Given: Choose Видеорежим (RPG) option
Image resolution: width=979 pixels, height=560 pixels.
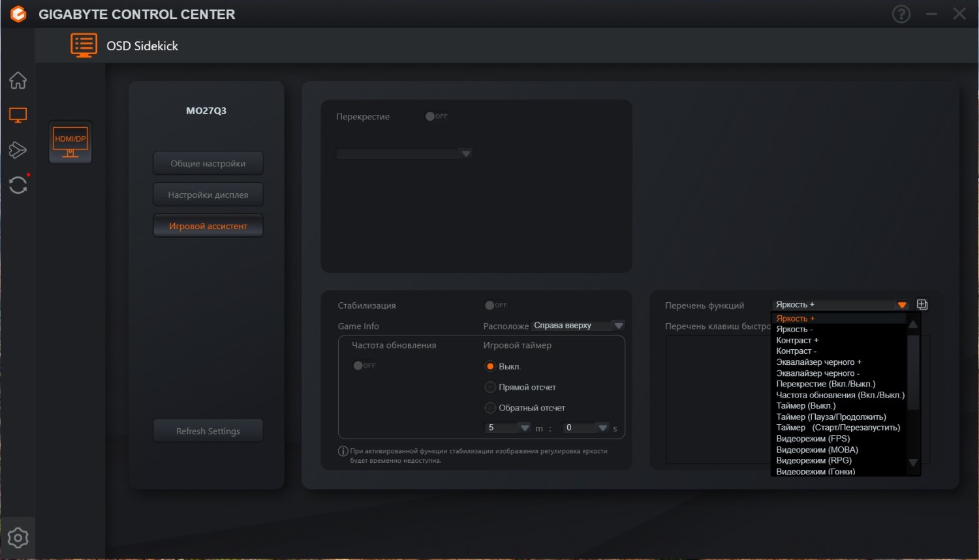Looking at the screenshot, I should 839,460.
